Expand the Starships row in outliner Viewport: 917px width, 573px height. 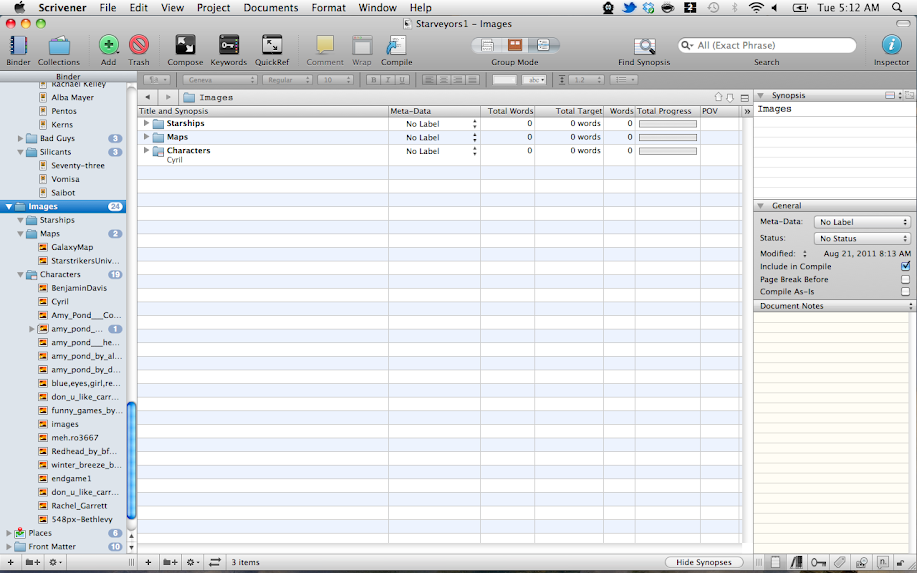(146, 123)
